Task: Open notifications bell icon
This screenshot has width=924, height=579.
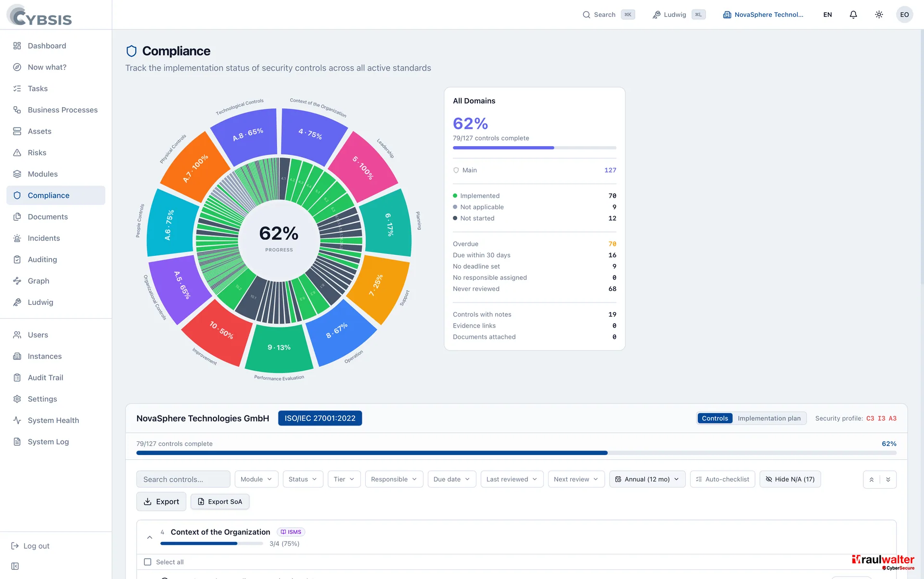Action: coord(853,14)
